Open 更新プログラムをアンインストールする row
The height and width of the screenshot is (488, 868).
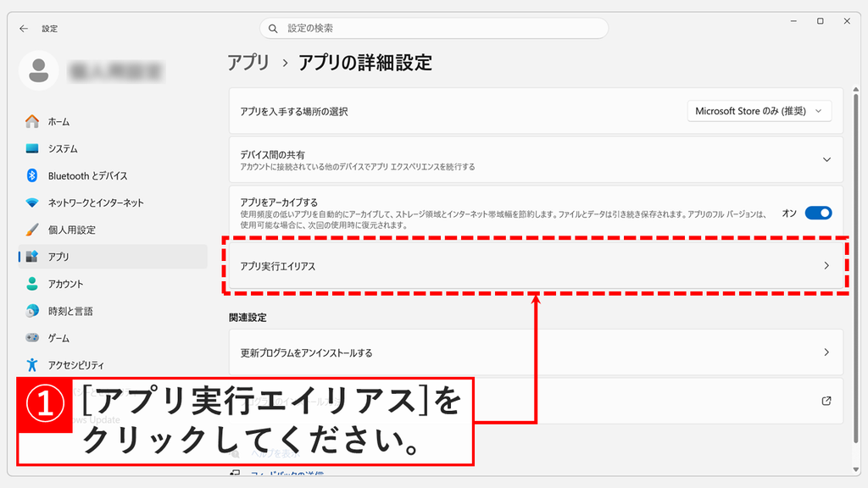click(x=536, y=352)
